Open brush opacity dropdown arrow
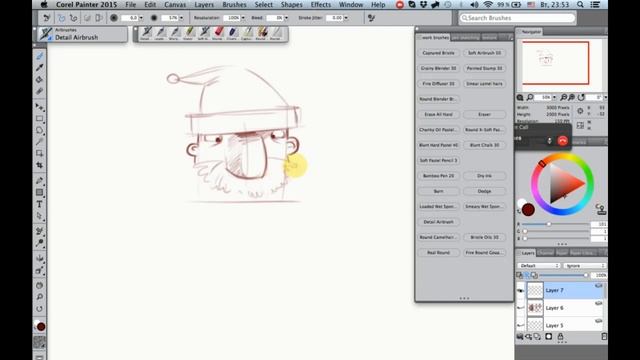The width and height of the screenshot is (640, 360). tap(182, 18)
